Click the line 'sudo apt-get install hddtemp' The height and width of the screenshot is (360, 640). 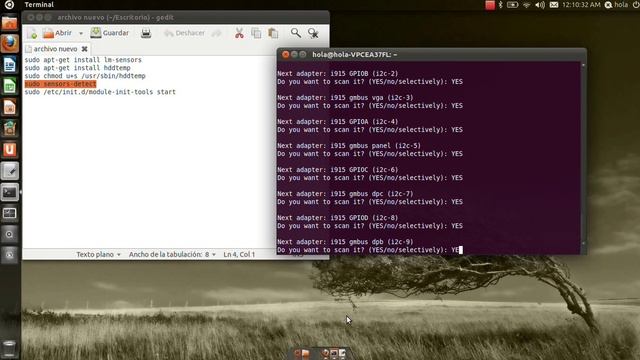pos(78,68)
